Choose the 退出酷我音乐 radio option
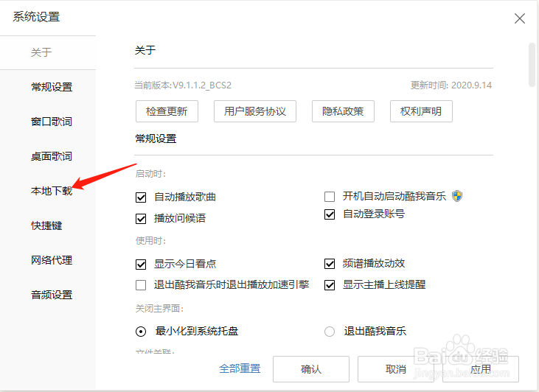Image resolution: width=539 pixels, height=392 pixels. (x=330, y=332)
